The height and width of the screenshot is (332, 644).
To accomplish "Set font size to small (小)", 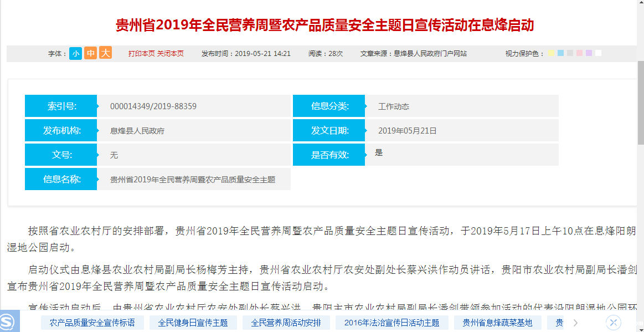I will click(x=75, y=53).
